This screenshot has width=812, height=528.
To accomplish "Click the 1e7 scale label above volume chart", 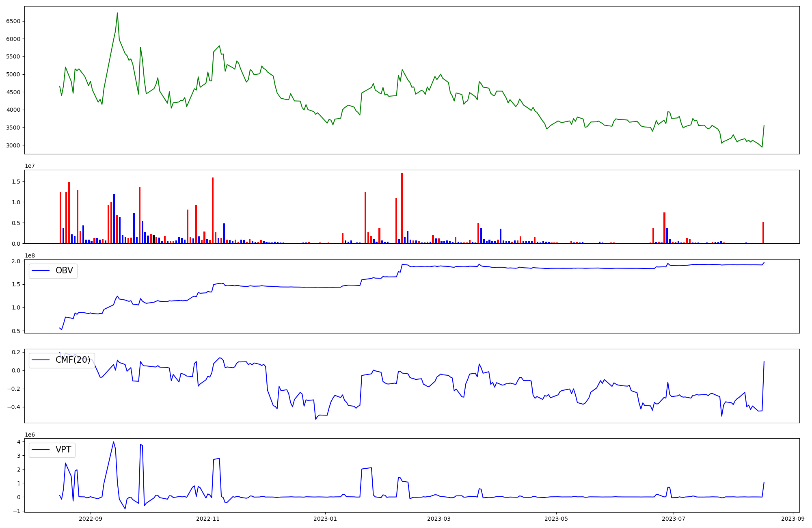I will (30, 166).
